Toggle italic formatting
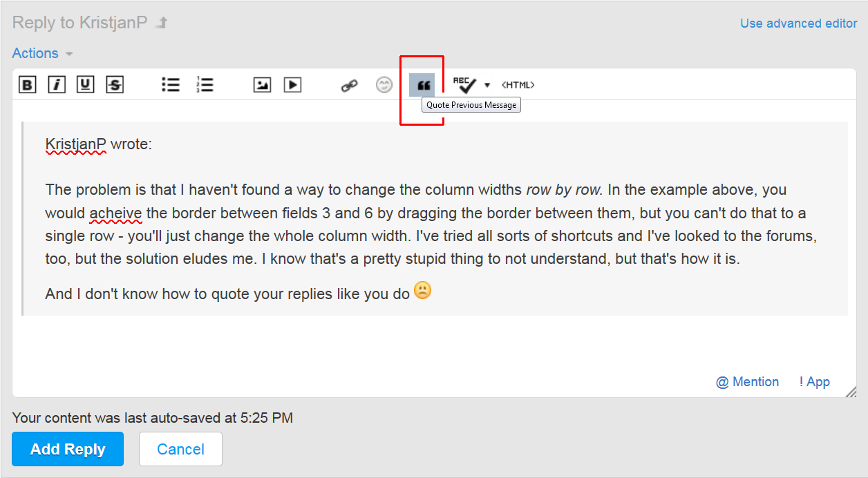The image size is (868, 478). [57, 85]
